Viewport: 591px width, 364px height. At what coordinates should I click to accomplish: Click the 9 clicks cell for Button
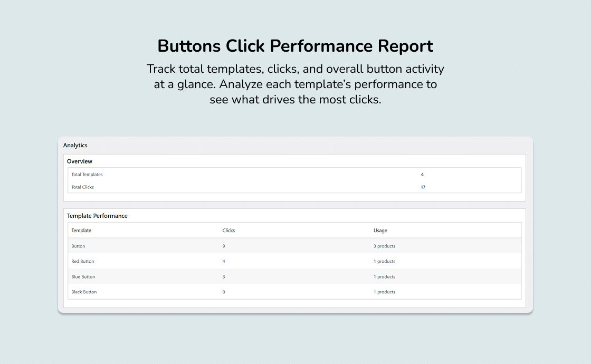tap(224, 246)
